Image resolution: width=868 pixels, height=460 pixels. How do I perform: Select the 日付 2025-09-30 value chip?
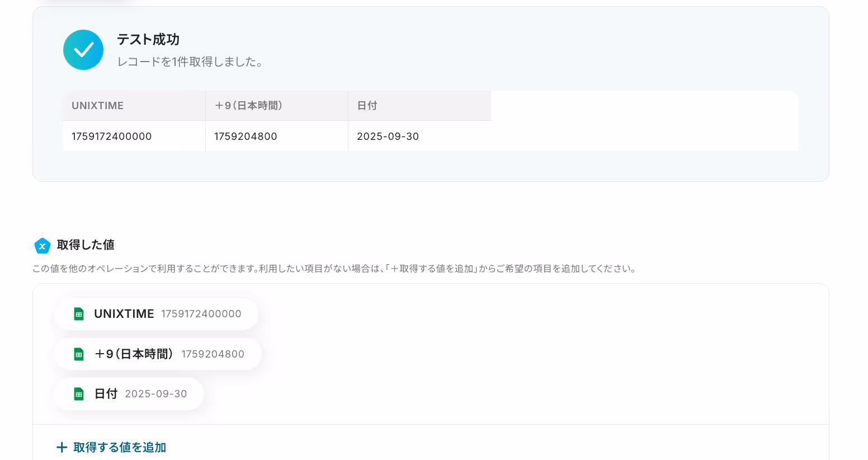coord(129,394)
